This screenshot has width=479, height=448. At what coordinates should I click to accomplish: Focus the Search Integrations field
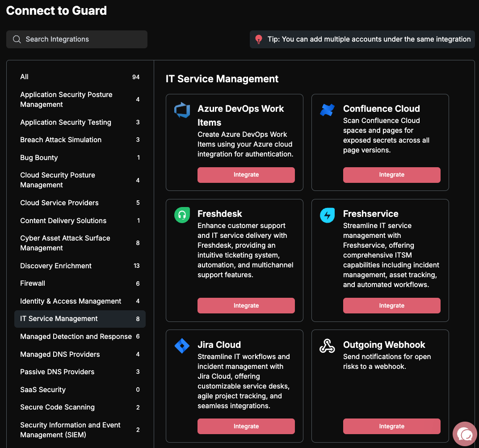77,39
